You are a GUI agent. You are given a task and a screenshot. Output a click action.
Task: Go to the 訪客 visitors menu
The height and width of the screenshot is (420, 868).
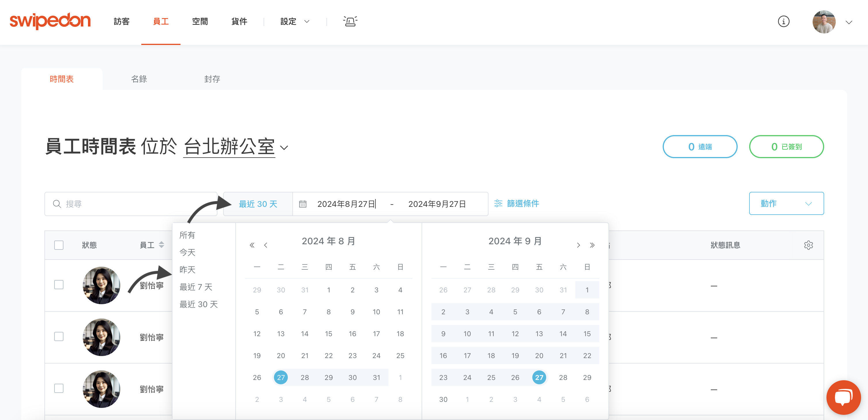pyautogui.click(x=122, y=22)
